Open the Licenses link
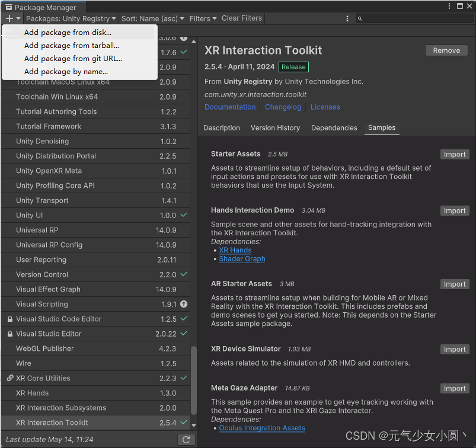Viewport: 476px width, 448px height. (x=325, y=107)
